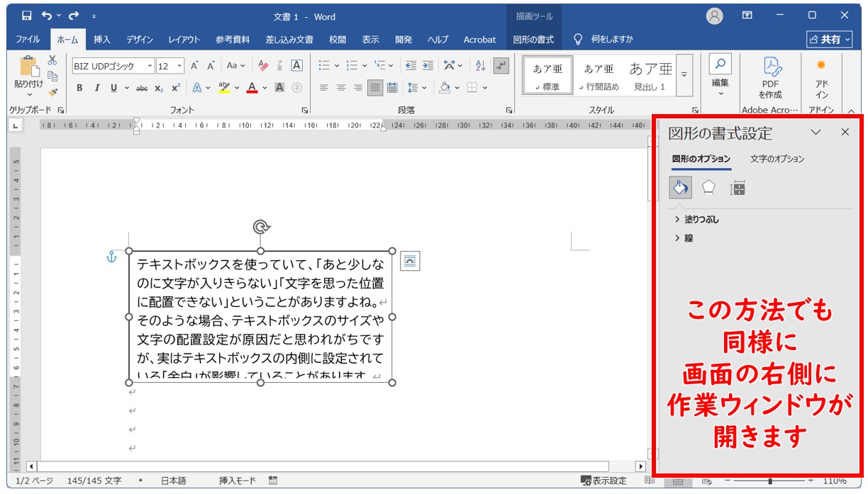Viewport: 868px width, 494px height.
Task: Switch to the 挿入 tab
Action: tap(102, 40)
